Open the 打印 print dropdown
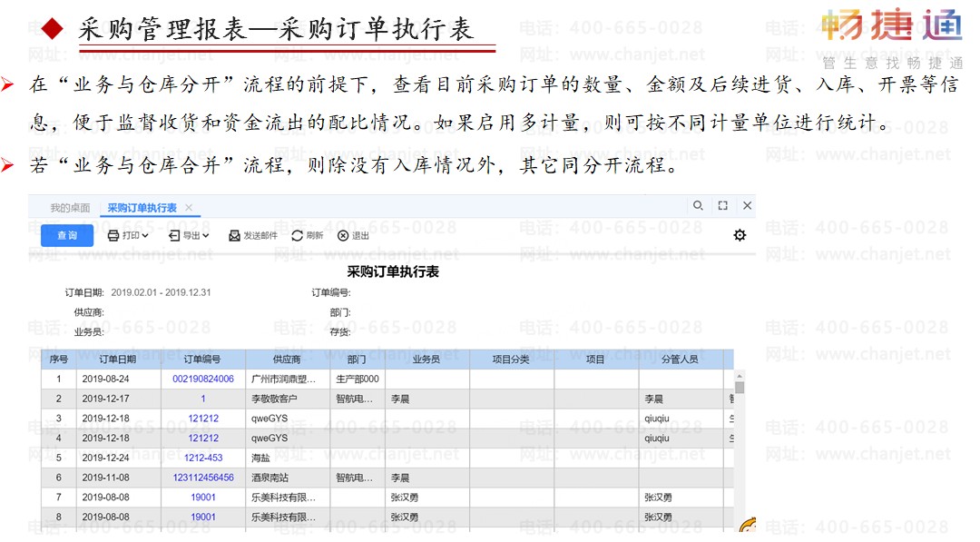Image resolution: width=980 pixels, height=542 pixels. (128, 236)
